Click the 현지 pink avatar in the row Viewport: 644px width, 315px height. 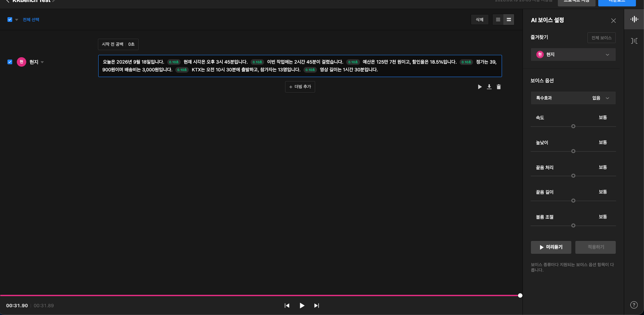pyautogui.click(x=22, y=62)
